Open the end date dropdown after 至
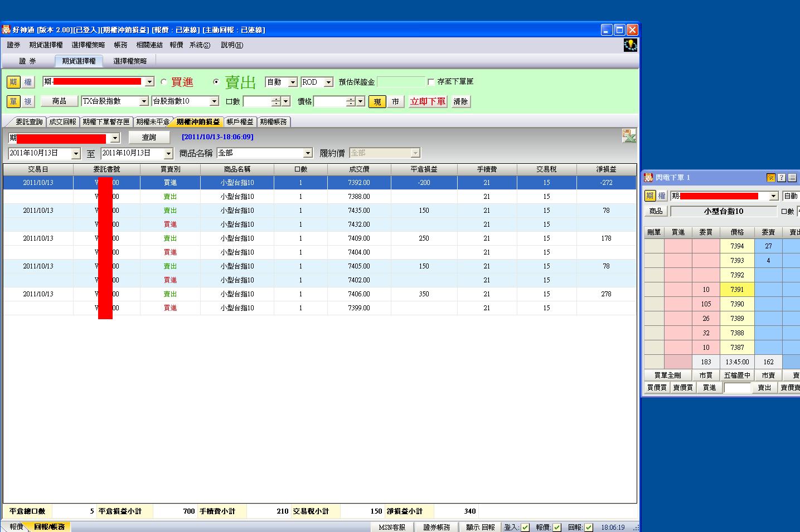Viewport: 800px width, 532px height. [168, 153]
